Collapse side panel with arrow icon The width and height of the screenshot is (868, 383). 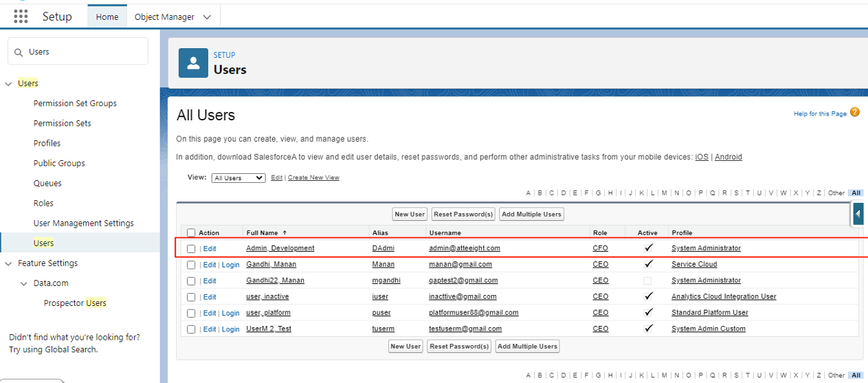coord(858,214)
